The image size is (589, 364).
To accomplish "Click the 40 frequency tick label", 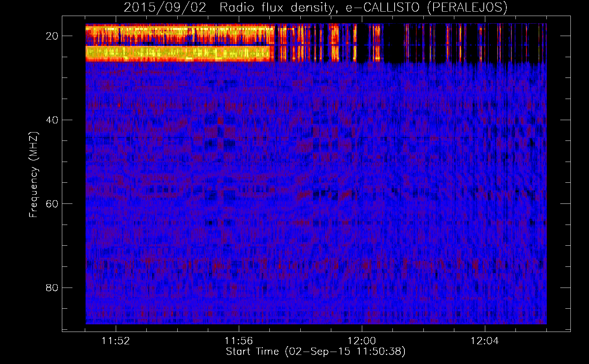I will pyautogui.click(x=52, y=120).
